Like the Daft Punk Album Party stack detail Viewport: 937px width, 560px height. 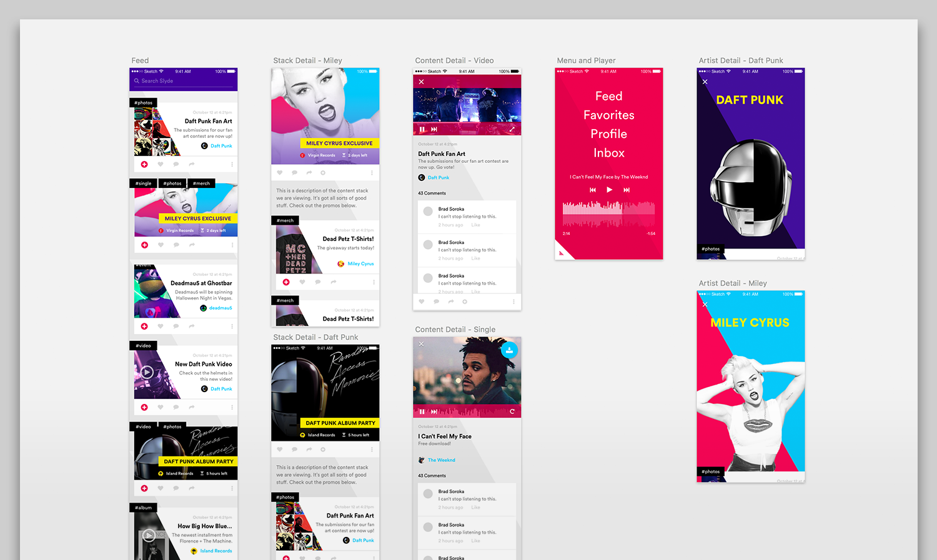279,449
